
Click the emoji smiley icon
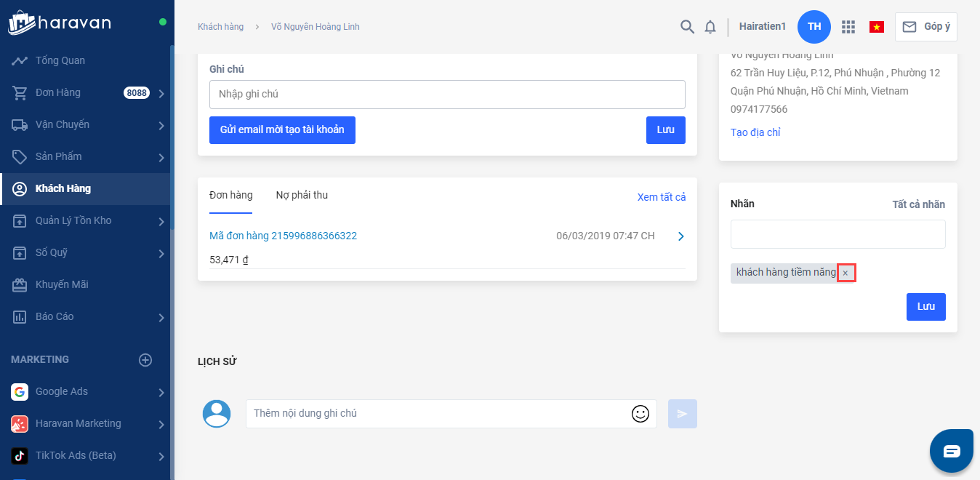[x=640, y=414]
